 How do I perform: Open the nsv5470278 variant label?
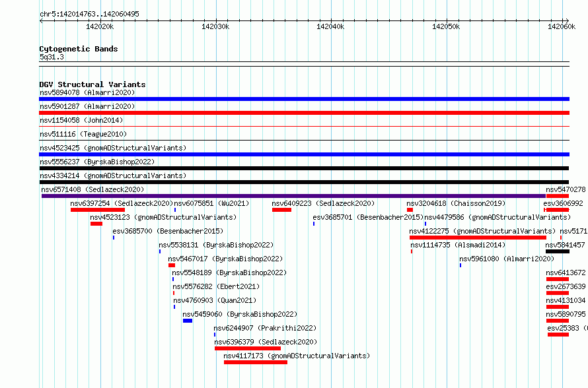coord(566,189)
